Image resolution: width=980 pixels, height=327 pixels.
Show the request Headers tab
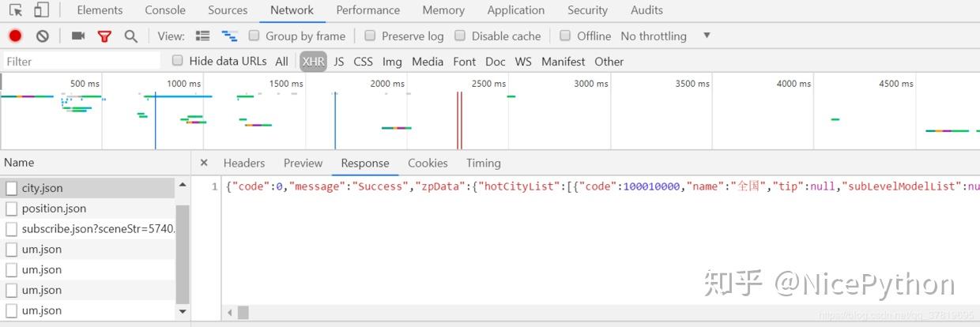click(243, 163)
